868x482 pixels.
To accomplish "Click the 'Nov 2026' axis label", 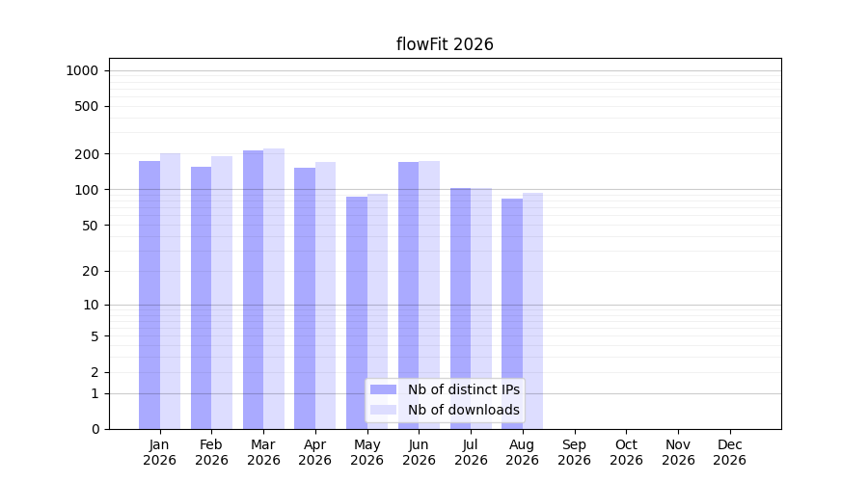I will pyautogui.click(x=678, y=452).
